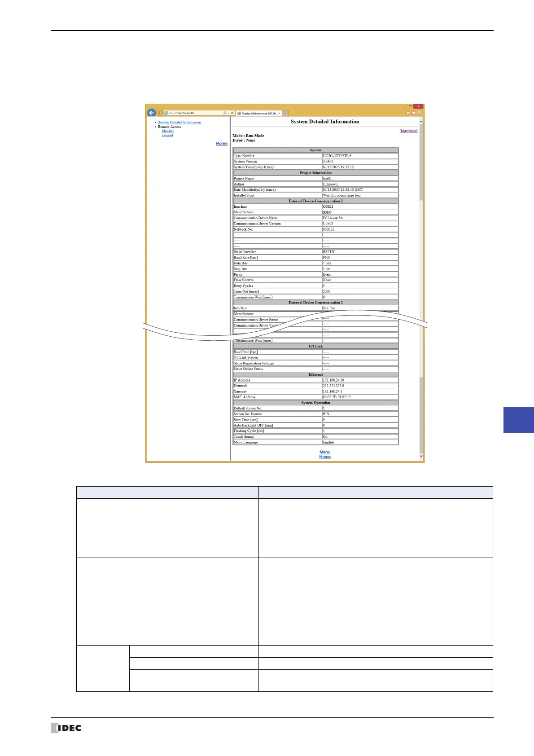Screen dimensions: 534x756
Task: Click the Home link in left pane
Action: (x=222, y=144)
